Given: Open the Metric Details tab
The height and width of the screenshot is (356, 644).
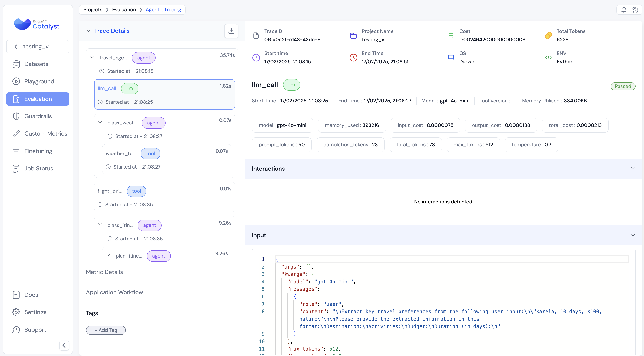Looking at the screenshot, I should click(x=104, y=272).
